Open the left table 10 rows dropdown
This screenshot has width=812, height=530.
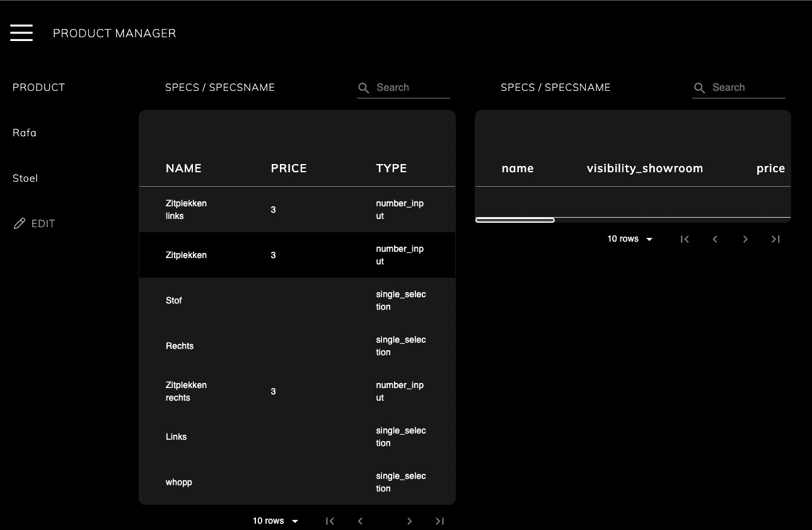tap(275, 521)
